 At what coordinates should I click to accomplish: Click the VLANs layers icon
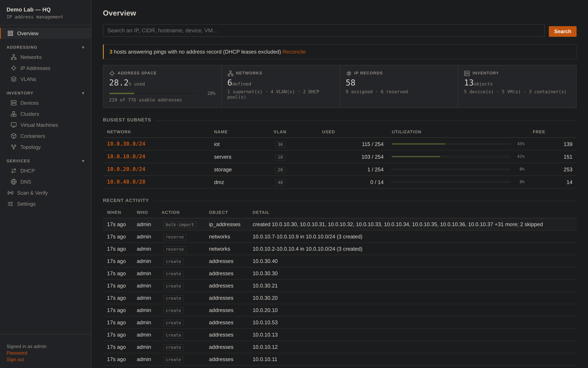[14, 79]
